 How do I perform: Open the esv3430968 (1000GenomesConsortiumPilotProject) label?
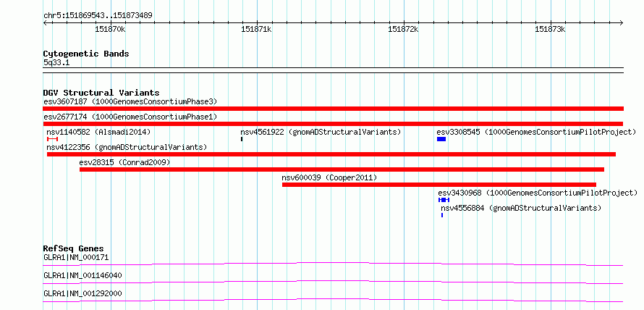coord(538,193)
